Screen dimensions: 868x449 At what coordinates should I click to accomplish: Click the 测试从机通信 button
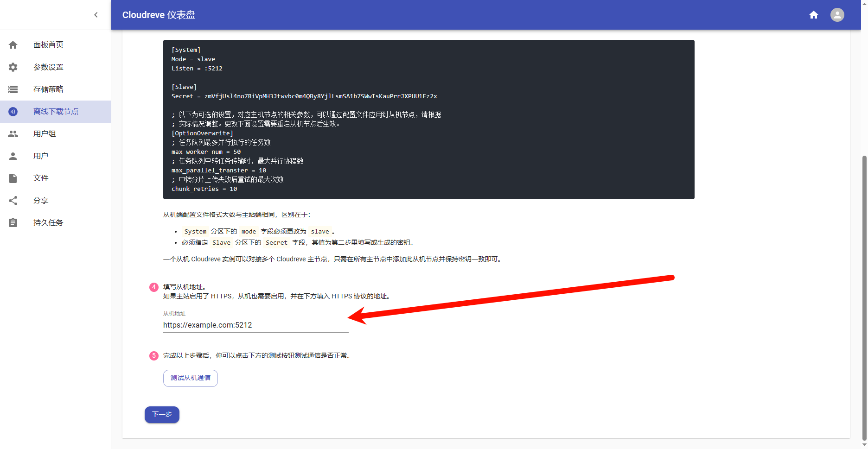(x=191, y=378)
